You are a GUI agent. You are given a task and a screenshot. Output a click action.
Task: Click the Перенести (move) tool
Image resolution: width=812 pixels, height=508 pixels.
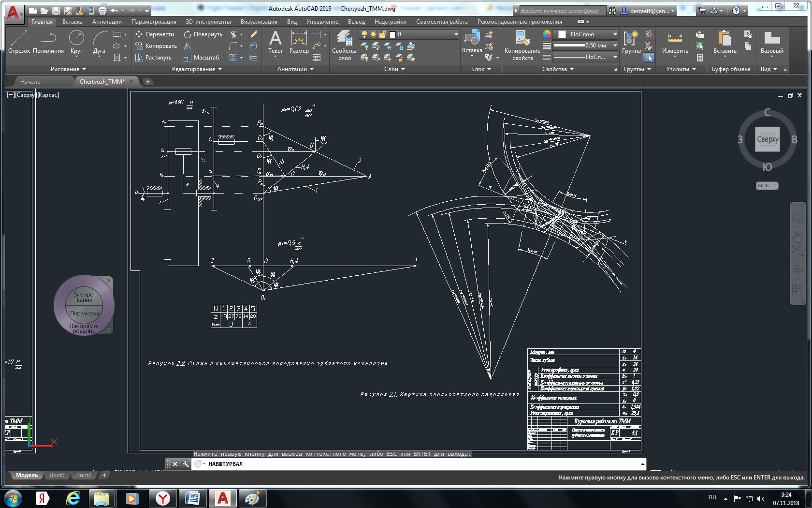coord(155,34)
